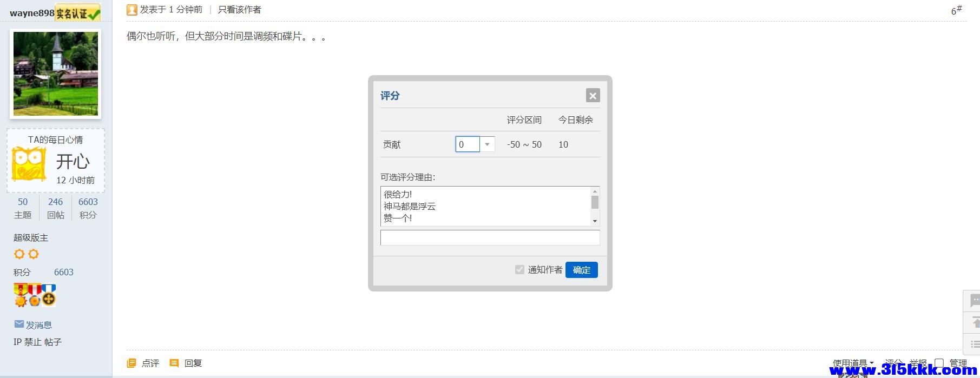The height and width of the screenshot is (378, 980).
Task: Close the 评分 rating dialog
Action: [593, 96]
